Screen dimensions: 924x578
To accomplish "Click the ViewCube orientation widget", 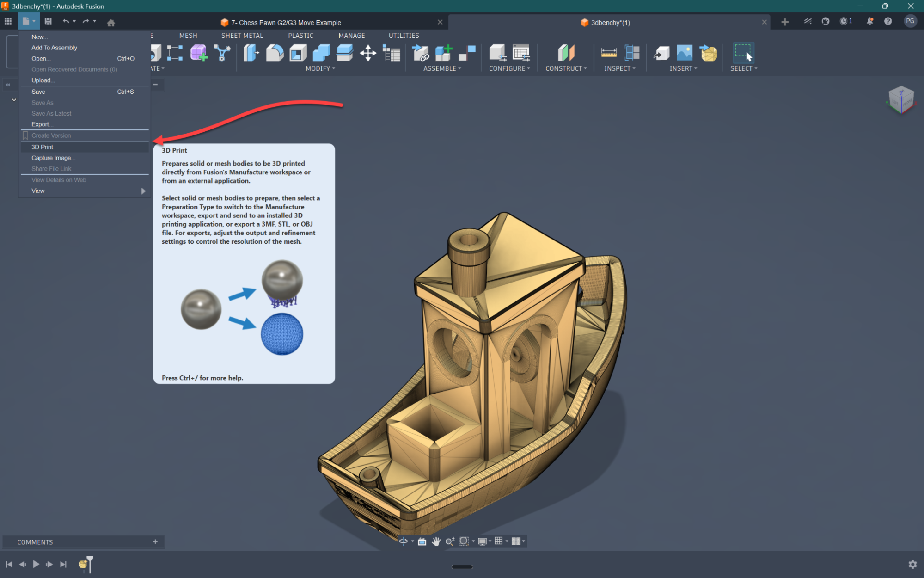I will [900, 99].
